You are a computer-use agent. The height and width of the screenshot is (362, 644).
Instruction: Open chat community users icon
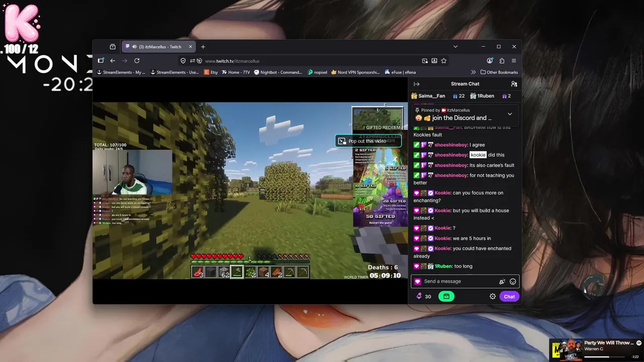[514, 84]
